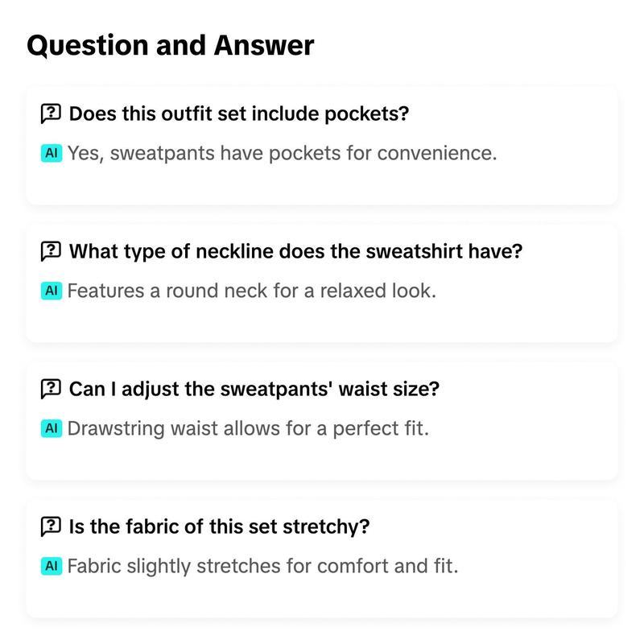
Task: Click the question icon beside the pockets question
Action: [x=51, y=114]
